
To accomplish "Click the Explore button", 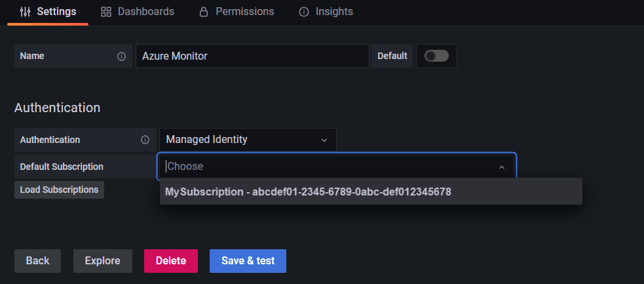I will click(x=102, y=260).
